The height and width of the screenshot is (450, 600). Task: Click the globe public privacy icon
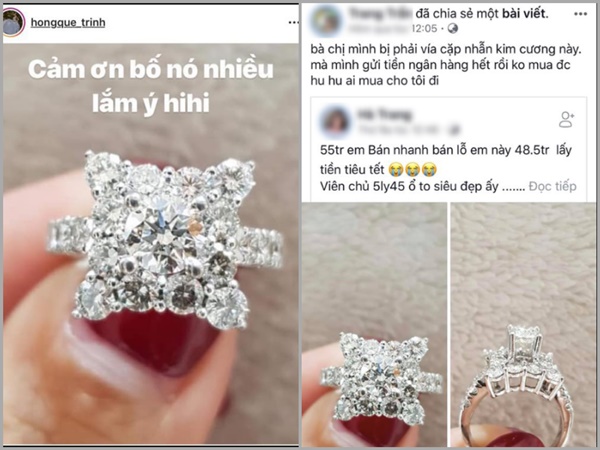coord(453,28)
